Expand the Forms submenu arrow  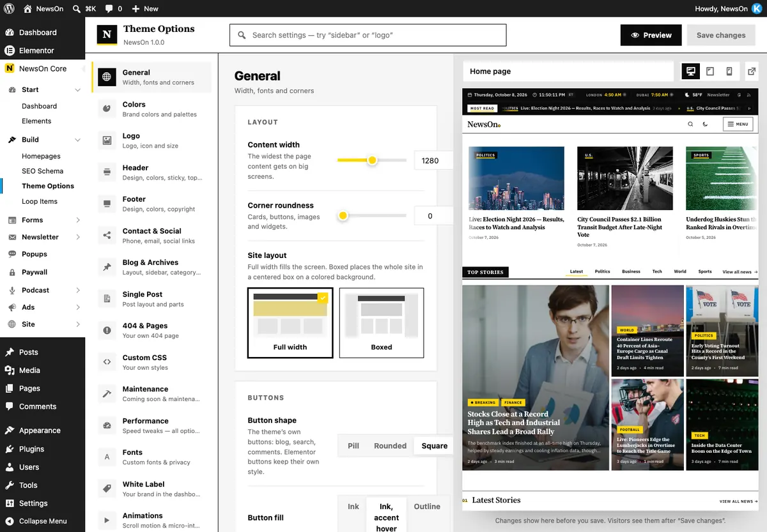point(78,220)
